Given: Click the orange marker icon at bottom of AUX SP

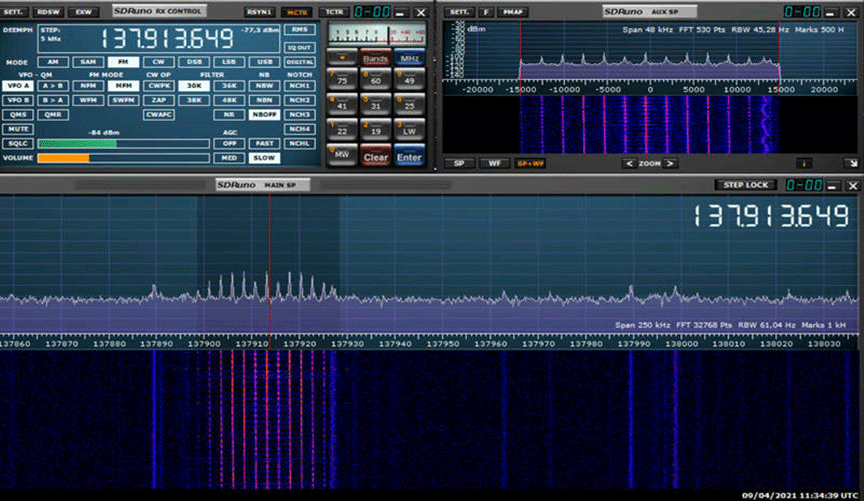Looking at the screenshot, I should pos(804,164).
